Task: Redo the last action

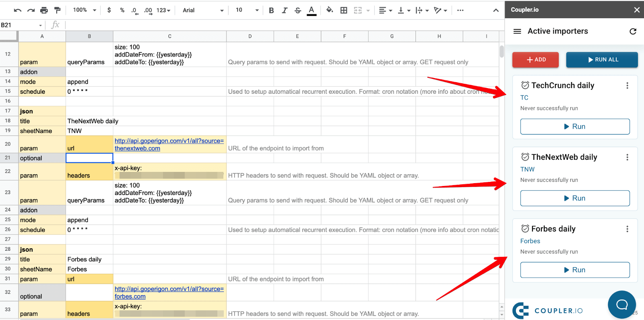Action: (31, 10)
